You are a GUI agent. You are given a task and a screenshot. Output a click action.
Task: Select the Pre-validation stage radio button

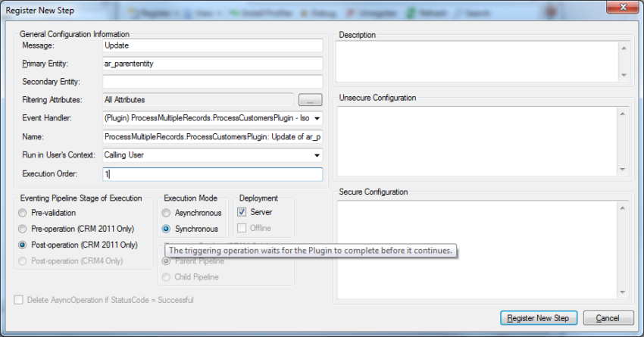(23, 213)
